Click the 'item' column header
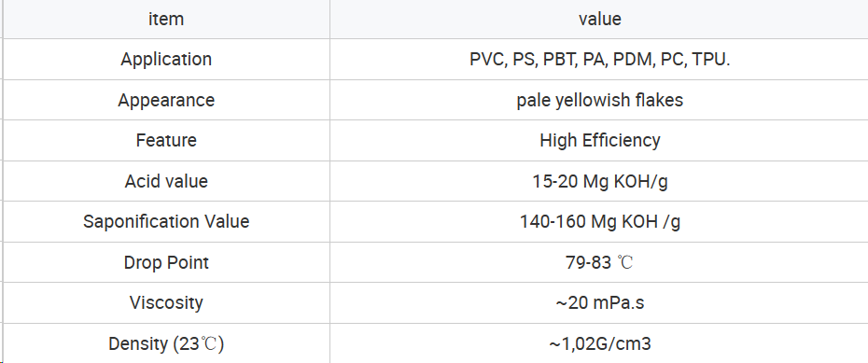Viewport: 868px width, 363px height. tap(166, 19)
